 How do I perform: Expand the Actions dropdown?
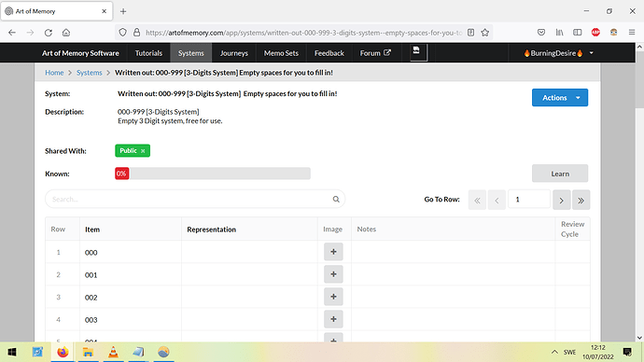pos(560,98)
